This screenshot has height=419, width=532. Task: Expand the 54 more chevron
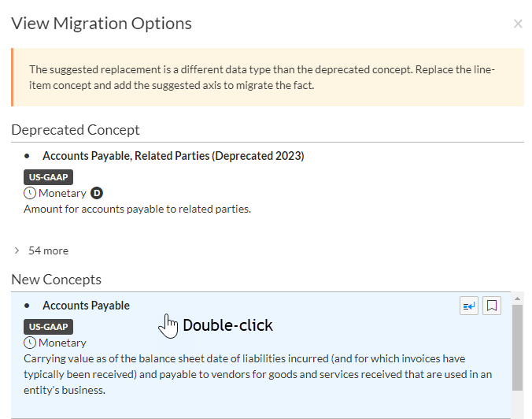pyautogui.click(x=18, y=250)
